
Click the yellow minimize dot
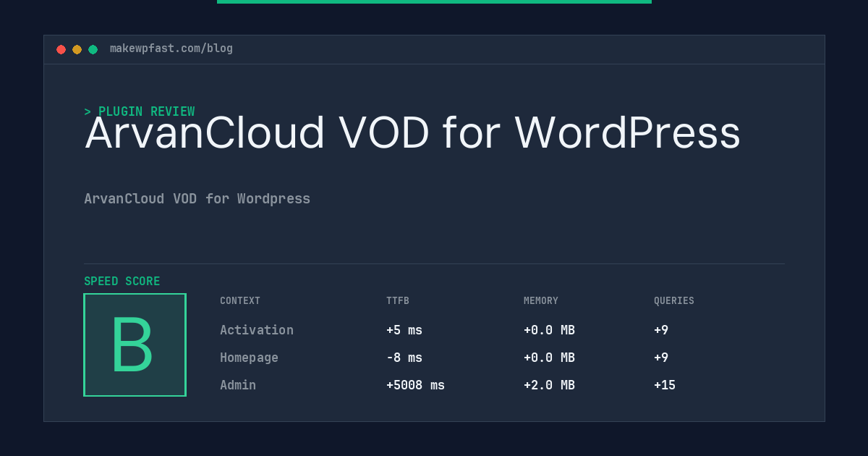[x=77, y=49]
